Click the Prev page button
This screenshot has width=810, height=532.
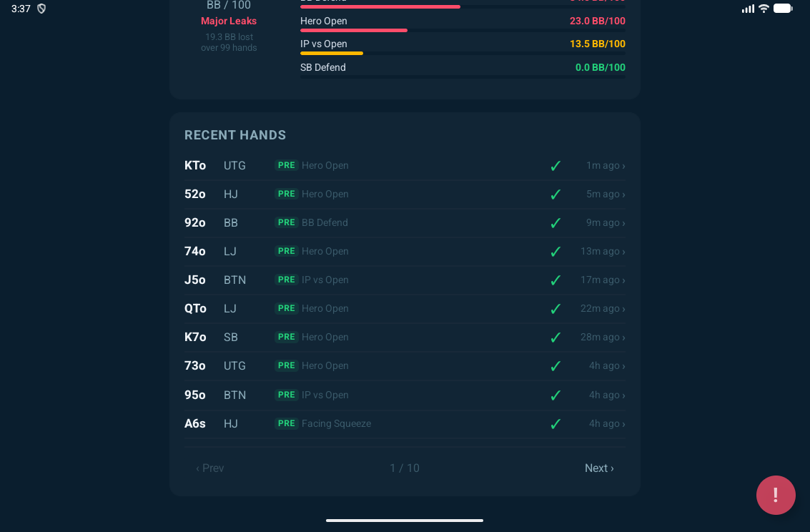(x=210, y=468)
